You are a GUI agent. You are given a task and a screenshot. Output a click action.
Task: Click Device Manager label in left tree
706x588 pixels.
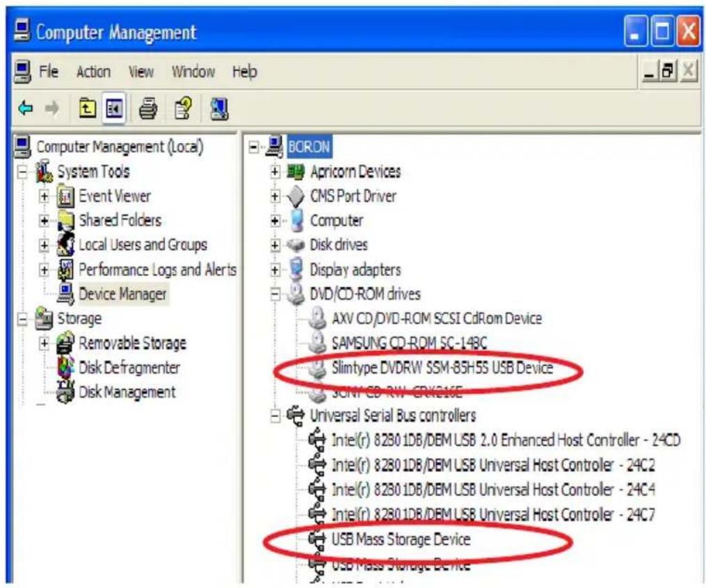click(x=122, y=294)
